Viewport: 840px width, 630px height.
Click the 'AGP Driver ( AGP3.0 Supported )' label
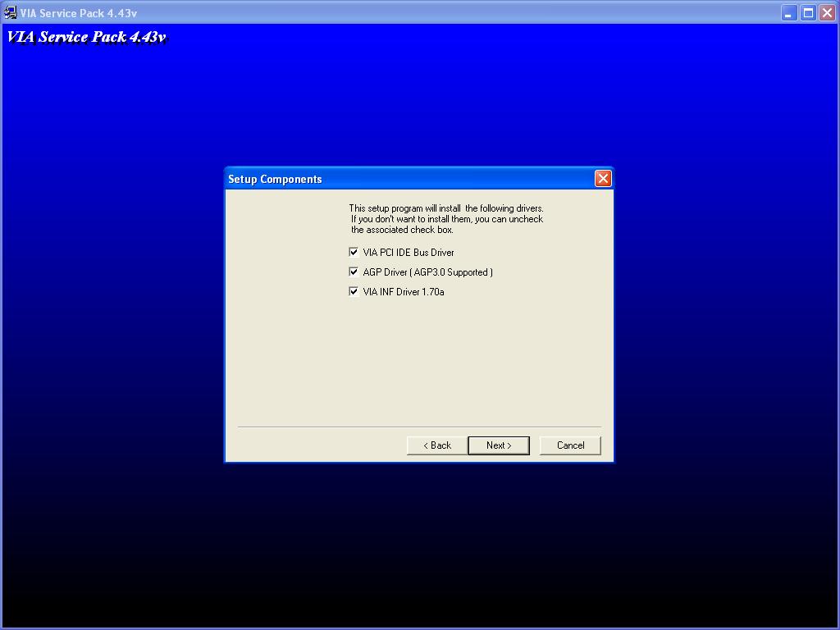pyautogui.click(x=427, y=272)
